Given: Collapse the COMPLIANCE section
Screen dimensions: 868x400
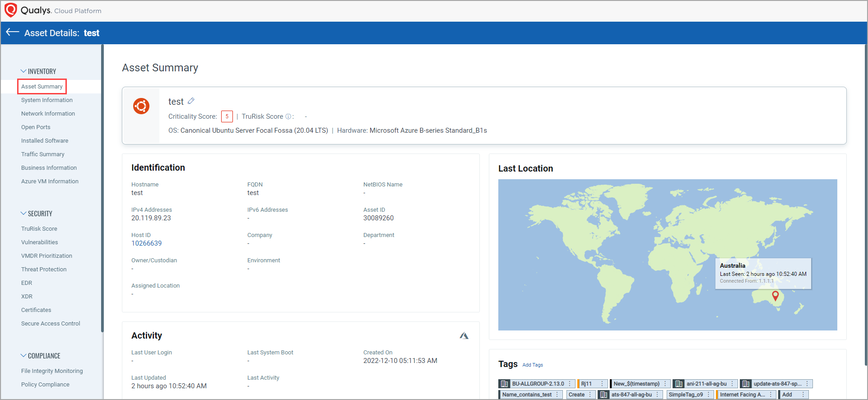Looking at the screenshot, I should click(23, 356).
